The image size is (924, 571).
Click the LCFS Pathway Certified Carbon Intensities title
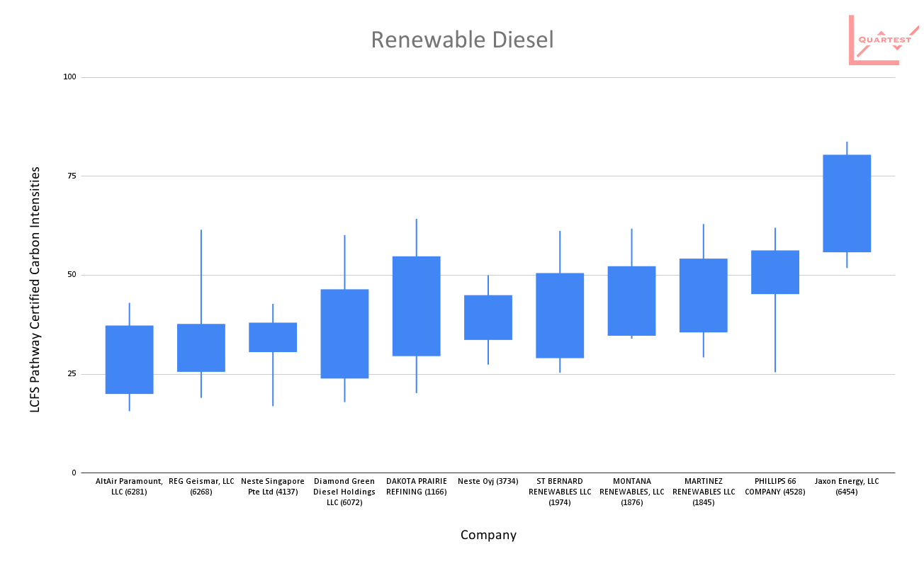pyautogui.click(x=35, y=290)
